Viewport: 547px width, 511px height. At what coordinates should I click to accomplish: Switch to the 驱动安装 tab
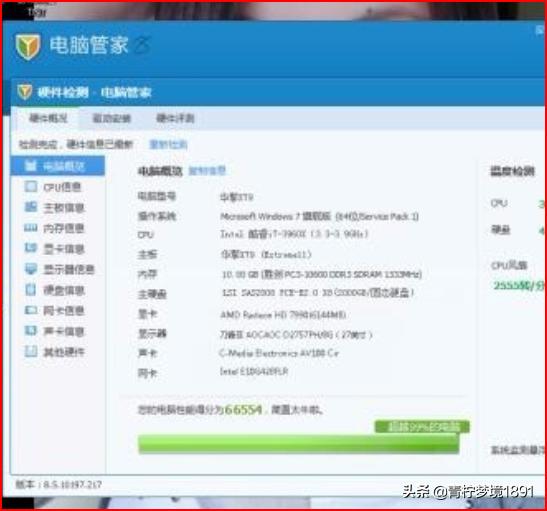[112, 119]
